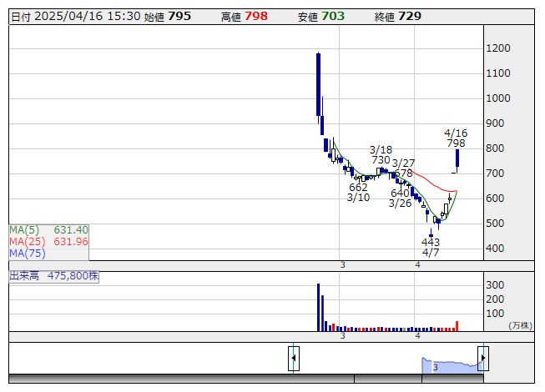
Task: Click the 出来高 475,800株 volume label
Action: (54, 276)
